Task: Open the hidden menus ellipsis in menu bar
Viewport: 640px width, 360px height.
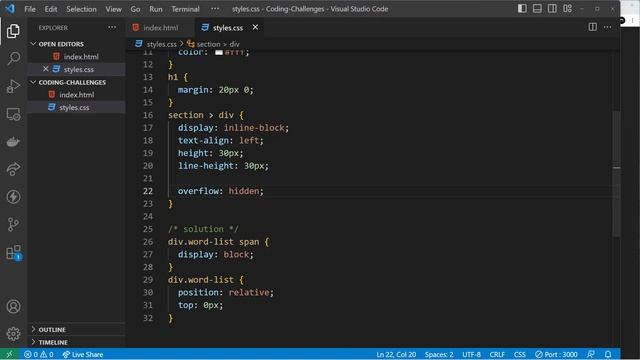Action: coord(215,9)
